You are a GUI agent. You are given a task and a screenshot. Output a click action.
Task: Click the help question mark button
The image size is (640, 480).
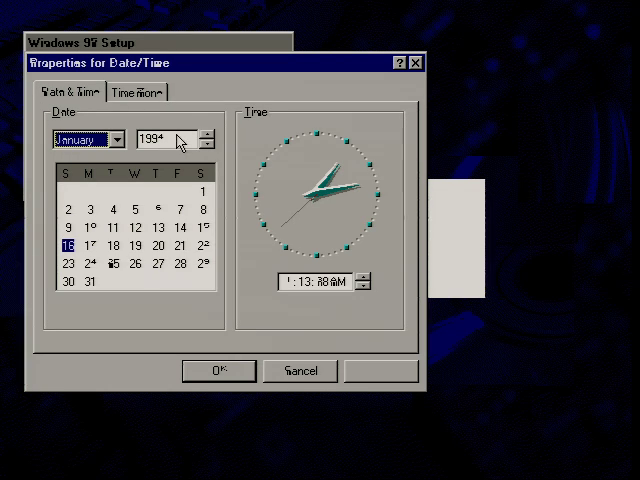click(400, 63)
